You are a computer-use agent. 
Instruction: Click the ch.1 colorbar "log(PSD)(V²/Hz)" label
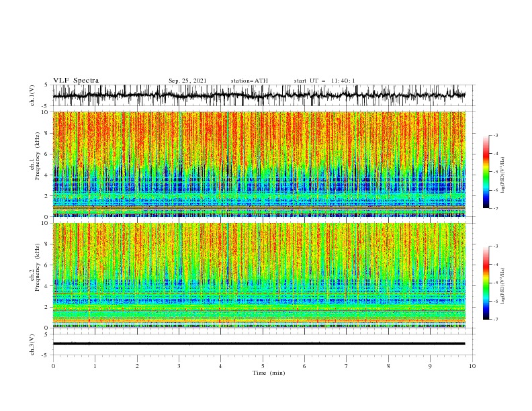(503, 175)
